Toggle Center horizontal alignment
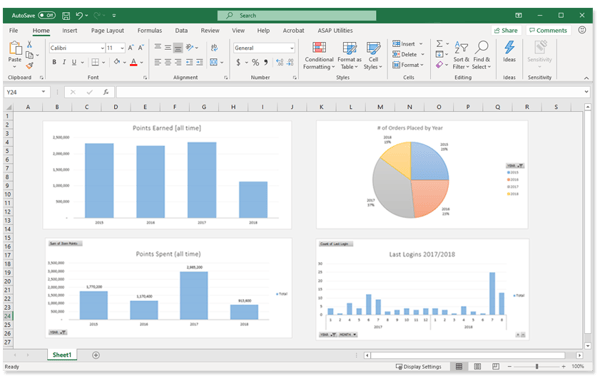 pyautogui.click(x=168, y=62)
